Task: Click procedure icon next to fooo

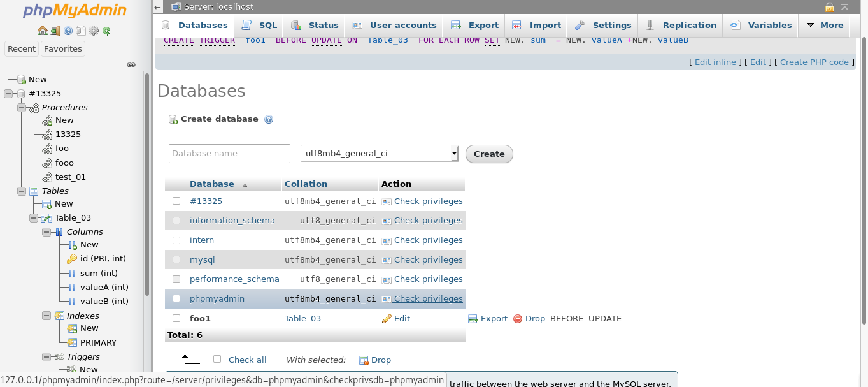Action: pyautogui.click(x=47, y=163)
